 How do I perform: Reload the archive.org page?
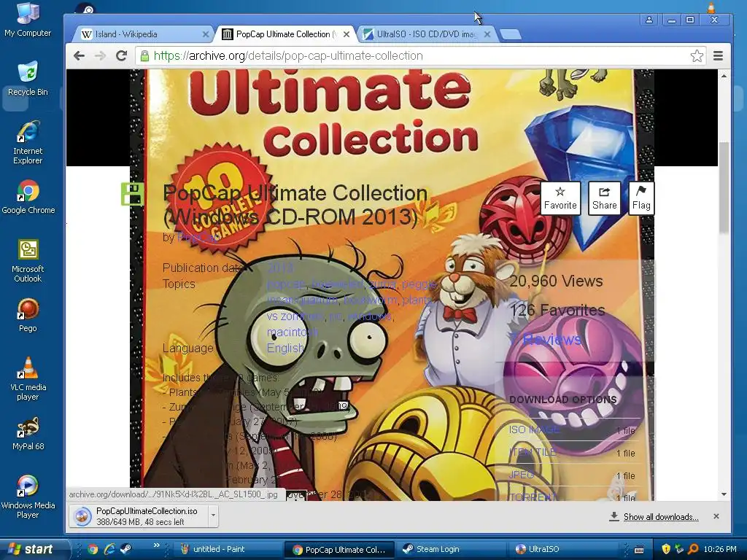coord(122,55)
